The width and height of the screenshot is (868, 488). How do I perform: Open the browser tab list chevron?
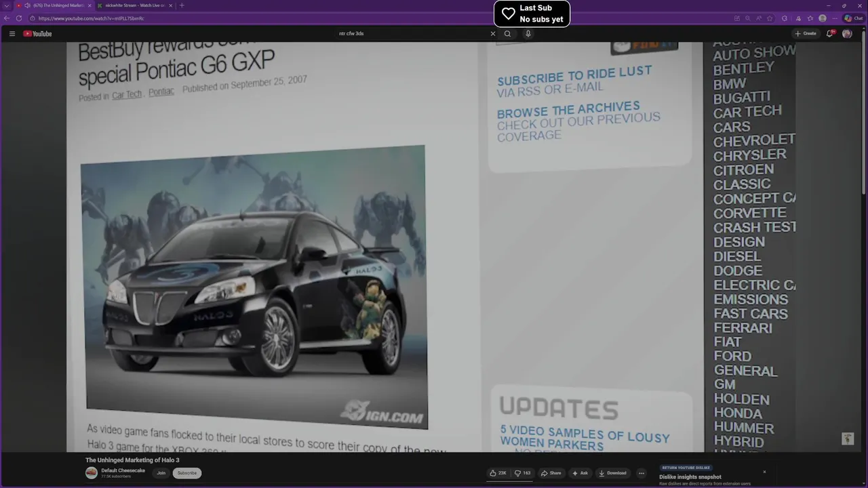tap(7, 5)
